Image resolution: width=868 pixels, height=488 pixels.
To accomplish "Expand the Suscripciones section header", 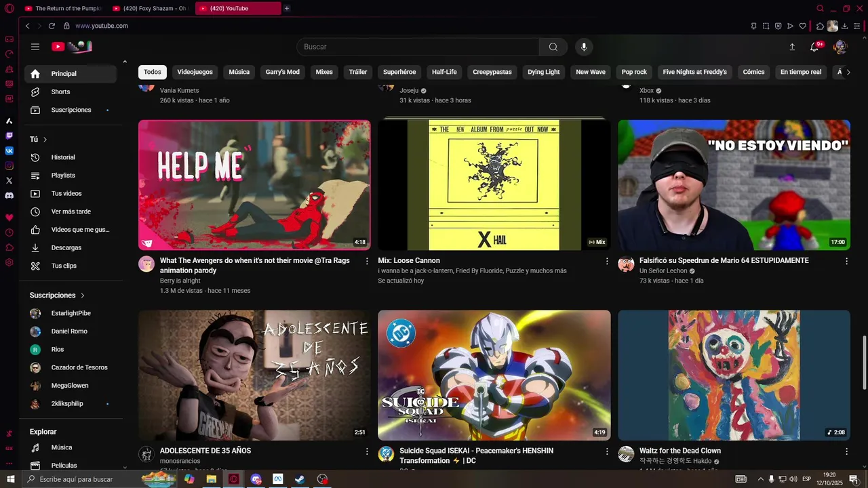I will click(x=58, y=296).
